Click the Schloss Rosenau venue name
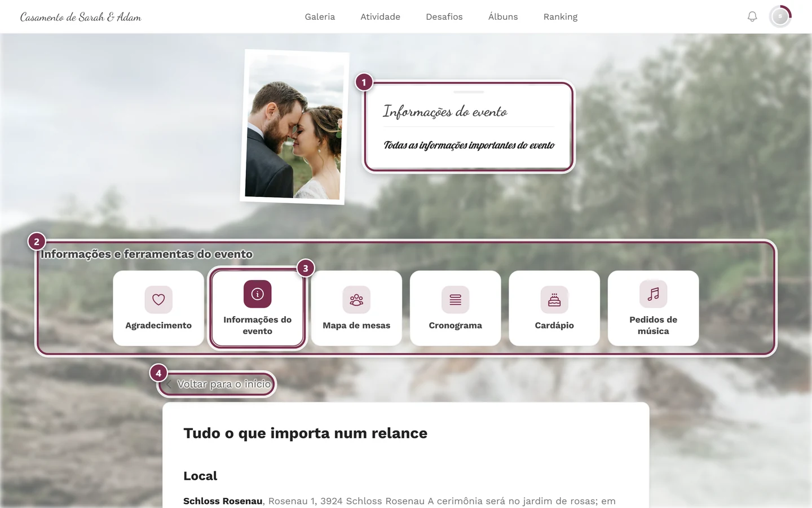The image size is (812, 508). point(223,501)
